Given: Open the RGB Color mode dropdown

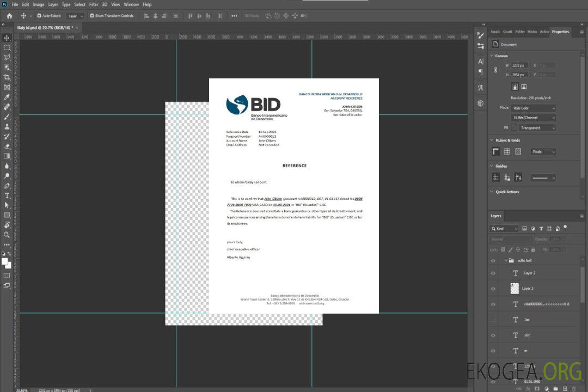Looking at the screenshot, I should pyautogui.click(x=534, y=108).
